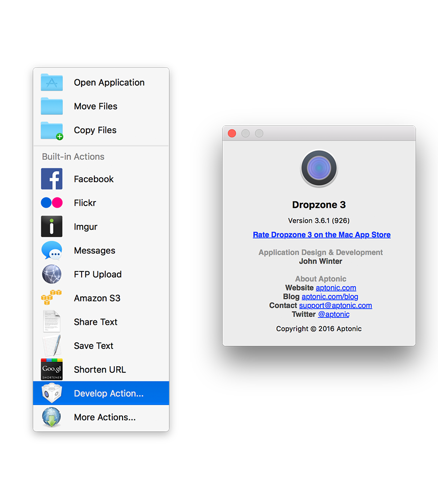438x504 pixels.
Task: Click the Copy Files folder icon with plus
Action: coord(52,130)
